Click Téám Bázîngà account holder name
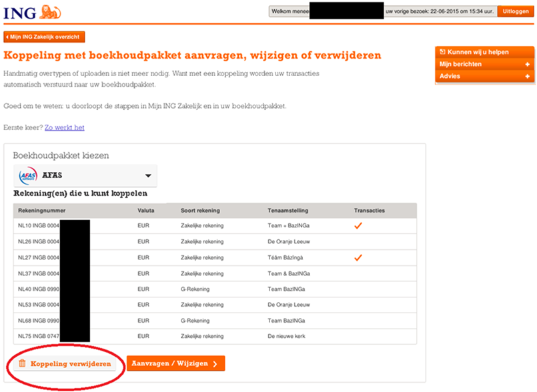The image size is (537, 392). 286,258
